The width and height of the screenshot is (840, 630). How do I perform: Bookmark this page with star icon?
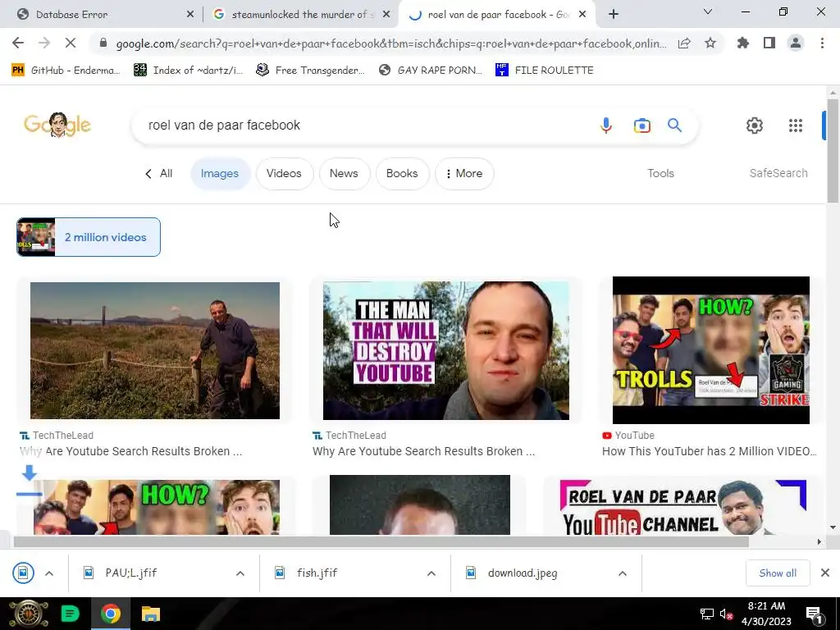click(710, 43)
